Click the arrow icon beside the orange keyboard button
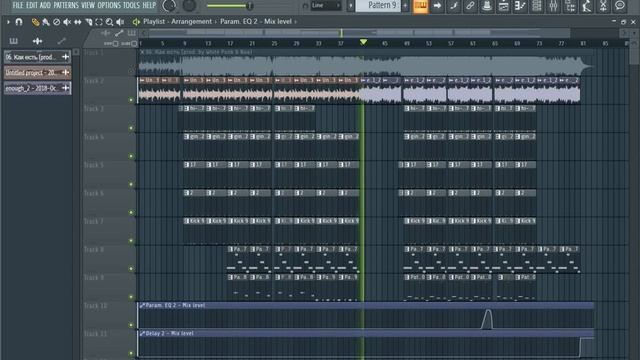Screen dimensions: 640x360 click(437, 6)
